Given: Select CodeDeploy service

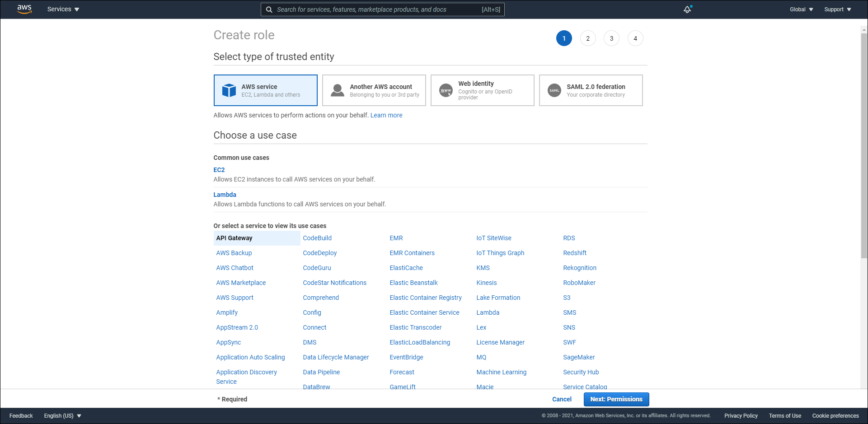Looking at the screenshot, I should (x=320, y=253).
